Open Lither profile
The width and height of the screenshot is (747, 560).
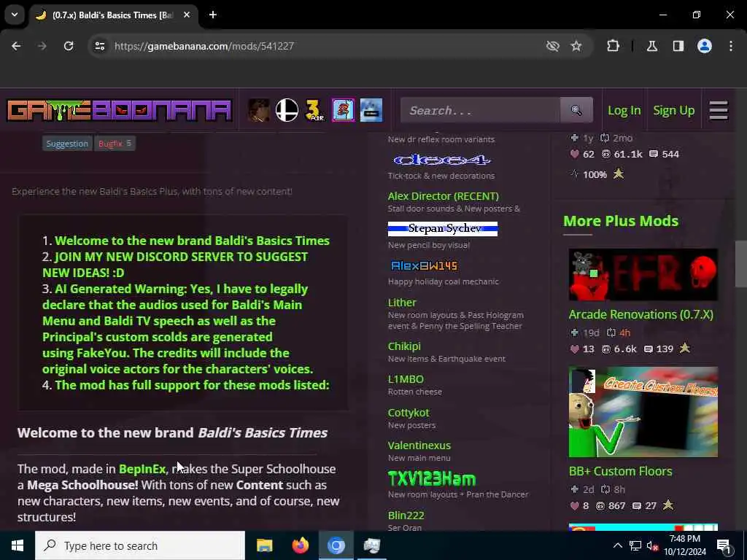402,303
